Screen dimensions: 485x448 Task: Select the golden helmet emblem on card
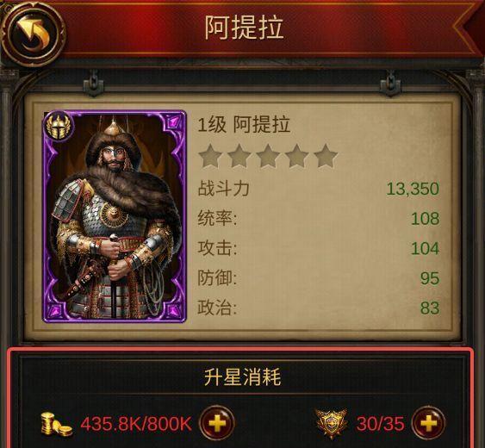(x=59, y=127)
